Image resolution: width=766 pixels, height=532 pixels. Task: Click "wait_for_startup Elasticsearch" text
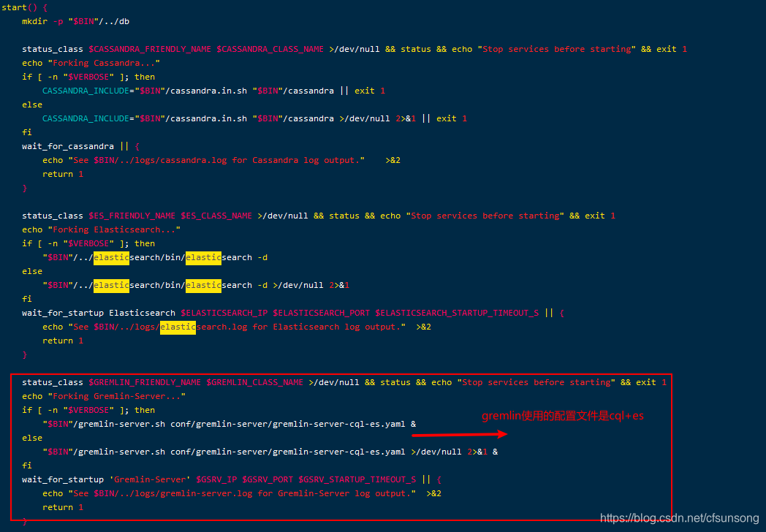(x=99, y=313)
